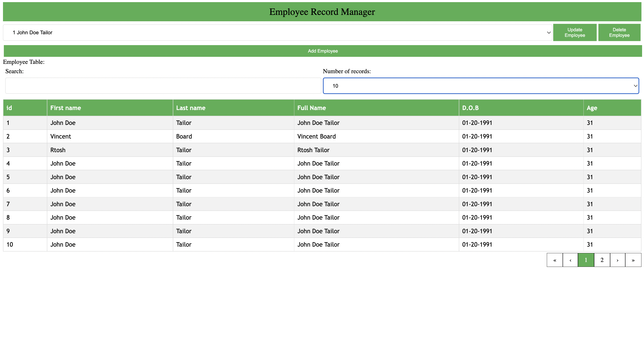Click the Age cell in row 10

click(612, 244)
